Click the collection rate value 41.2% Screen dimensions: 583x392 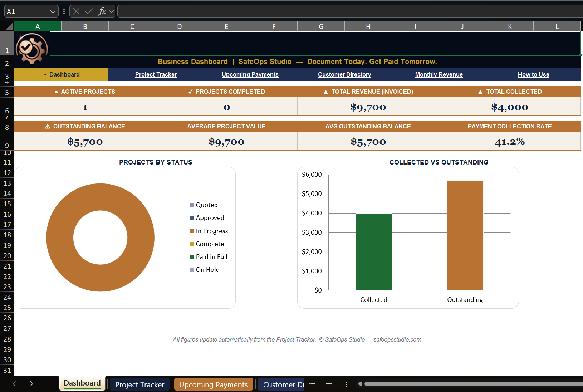point(510,142)
